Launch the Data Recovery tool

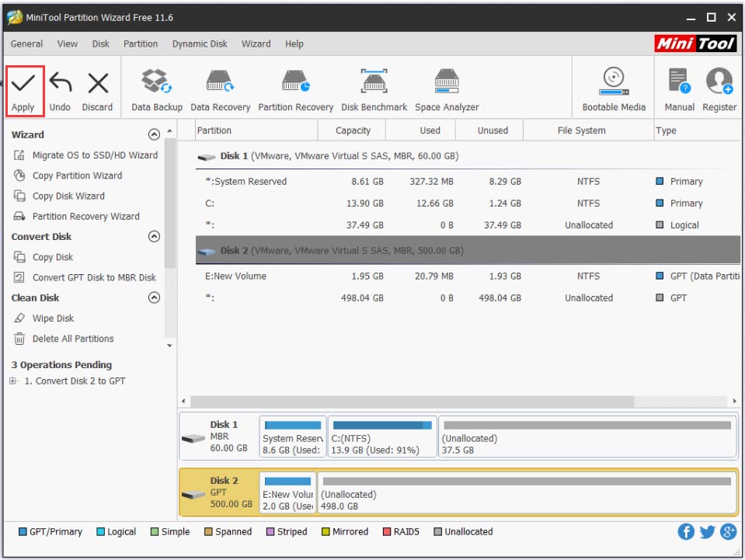coord(220,91)
